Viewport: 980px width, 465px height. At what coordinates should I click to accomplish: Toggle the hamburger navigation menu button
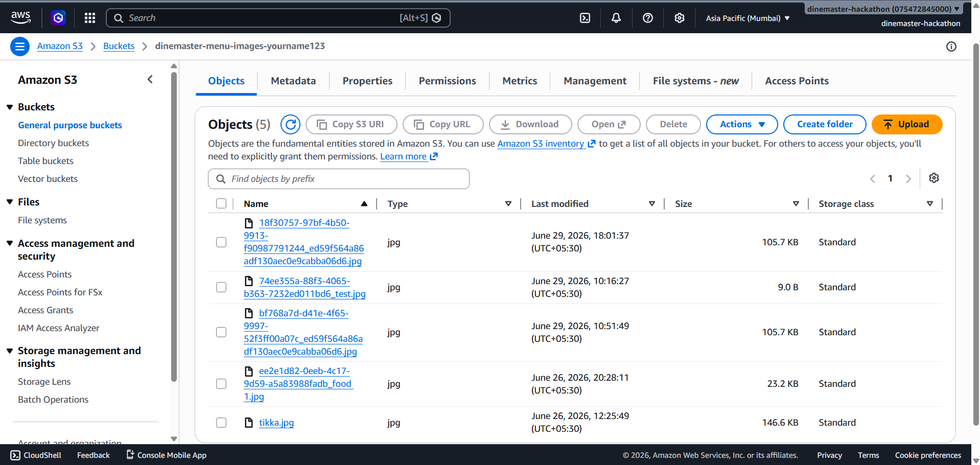point(19,46)
